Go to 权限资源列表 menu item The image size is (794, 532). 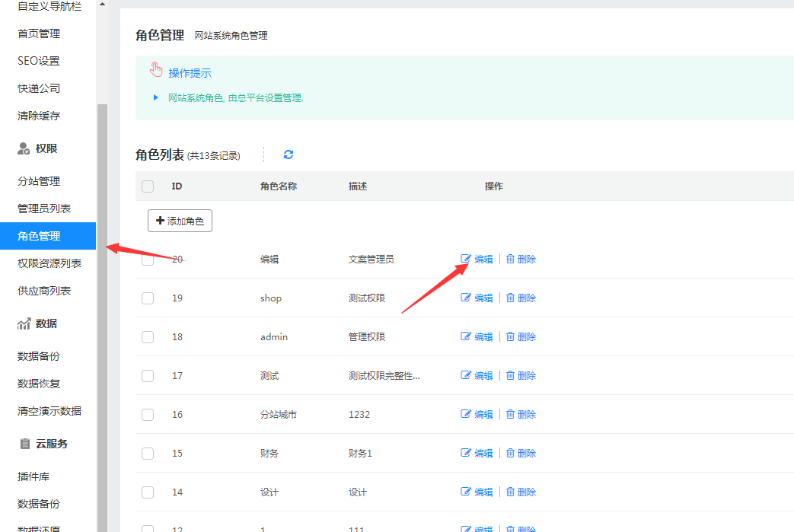click(49, 263)
